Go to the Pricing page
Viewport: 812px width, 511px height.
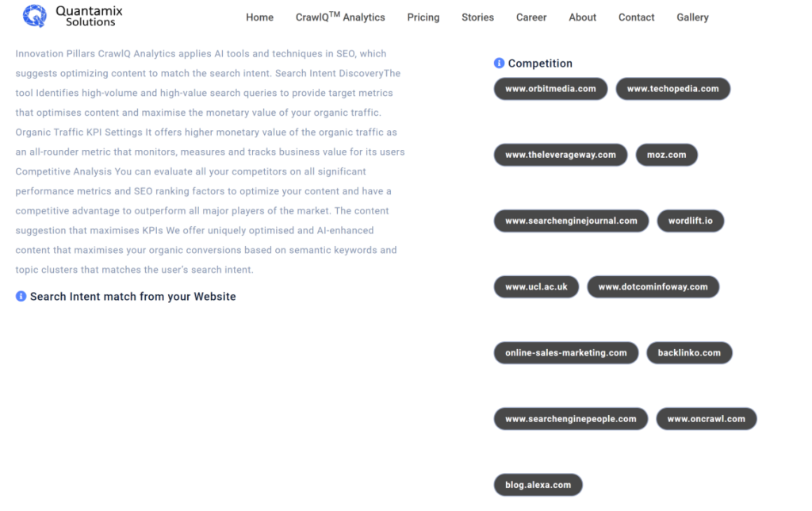(423, 17)
